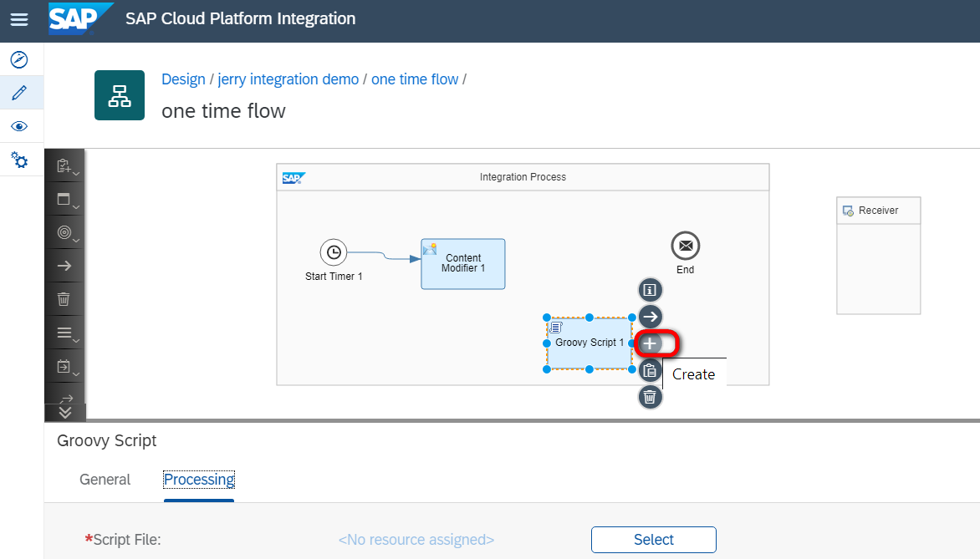
Task: Open the 'jerry integration demo' breadcrumb link
Action: (288, 79)
